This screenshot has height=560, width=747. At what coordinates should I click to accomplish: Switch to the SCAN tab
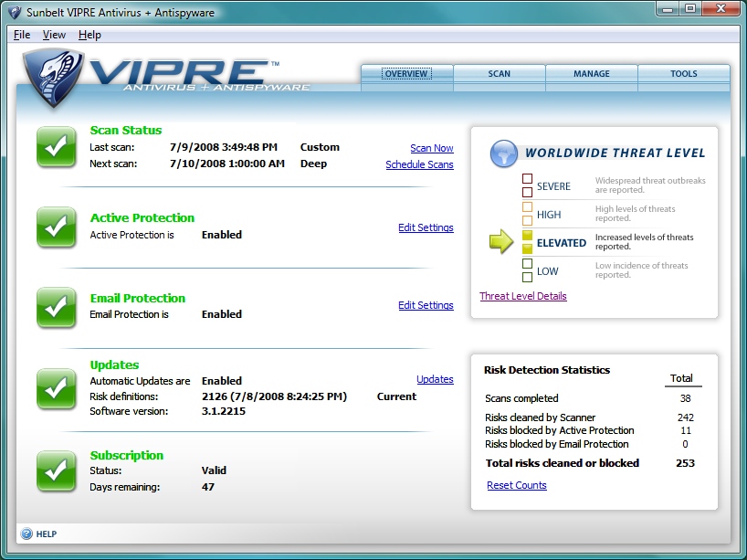click(499, 73)
